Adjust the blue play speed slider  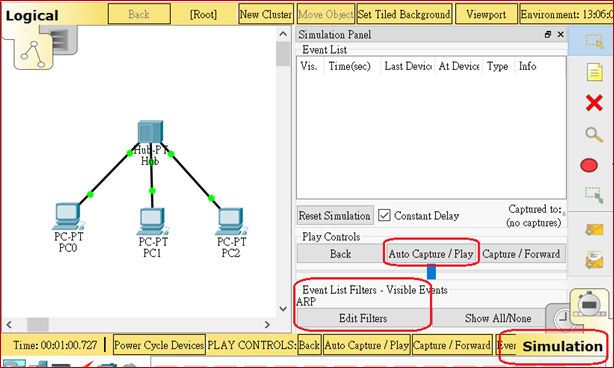[431, 271]
